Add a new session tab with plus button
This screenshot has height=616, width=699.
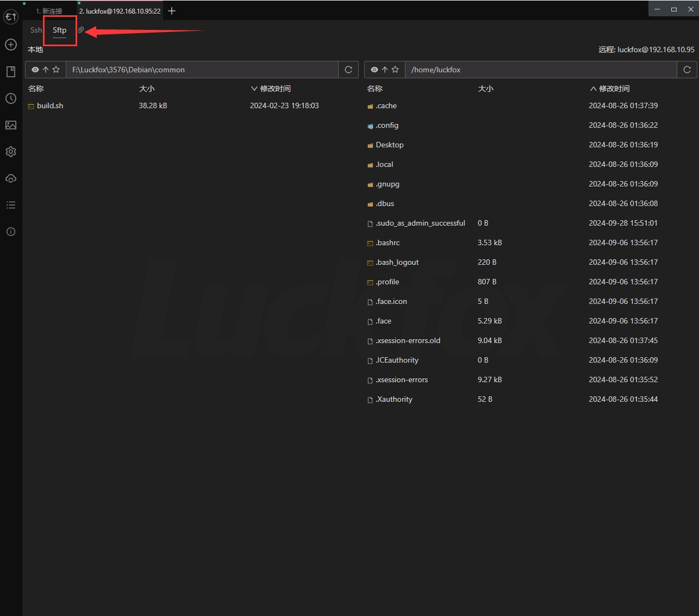(172, 11)
